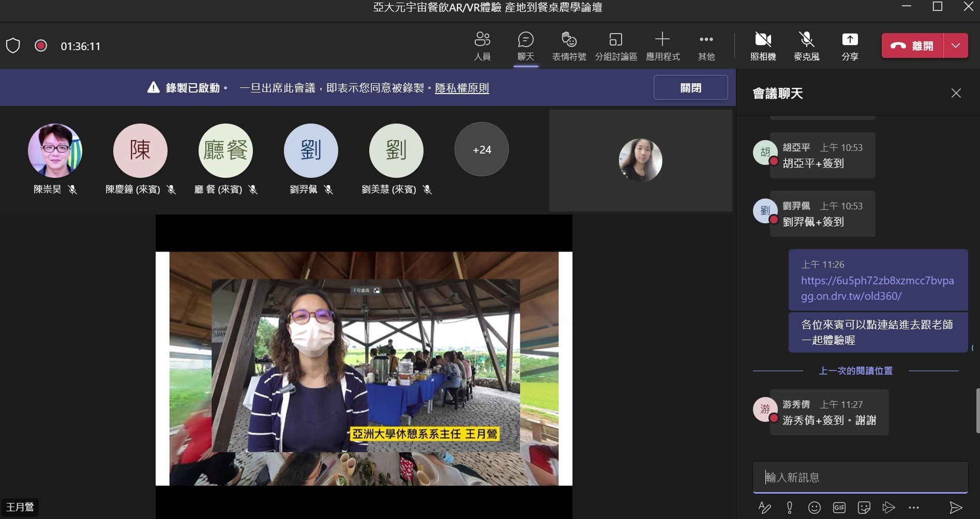Click the arrow-shaped icon left of more options
The width and height of the screenshot is (980, 519).
coord(888,508)
